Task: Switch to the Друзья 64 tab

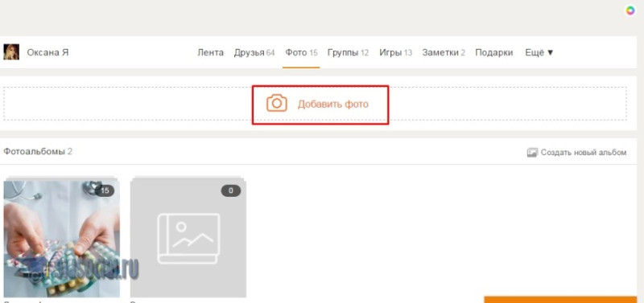Action: pos(254,52)
